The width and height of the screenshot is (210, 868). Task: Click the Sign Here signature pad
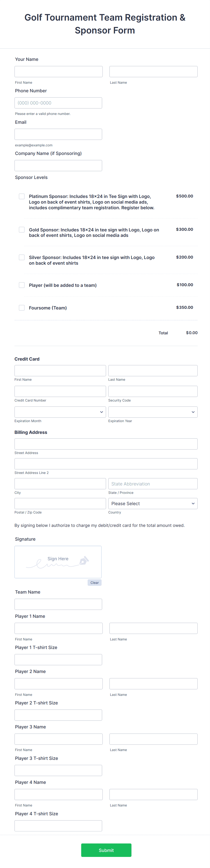[58, 562]
